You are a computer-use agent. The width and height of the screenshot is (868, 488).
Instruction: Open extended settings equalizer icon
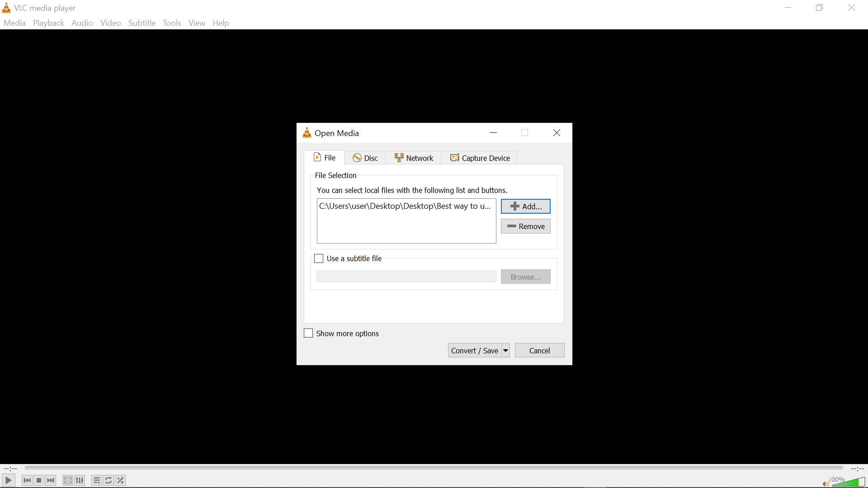click(x=80, y=480)
